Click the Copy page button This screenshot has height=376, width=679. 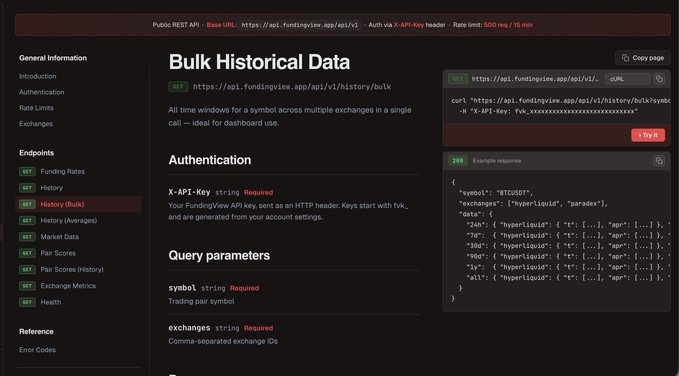pyautogui.click(x=643, y=58)
